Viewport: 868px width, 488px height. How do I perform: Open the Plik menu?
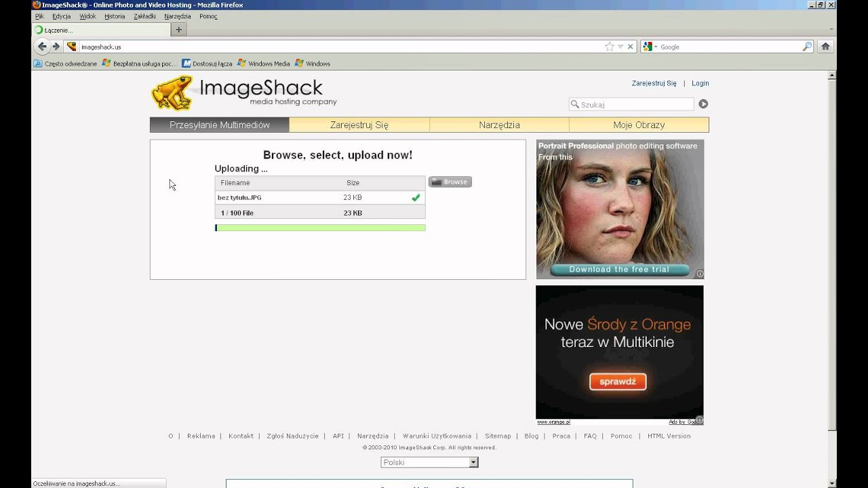click(x=39, y=16)
